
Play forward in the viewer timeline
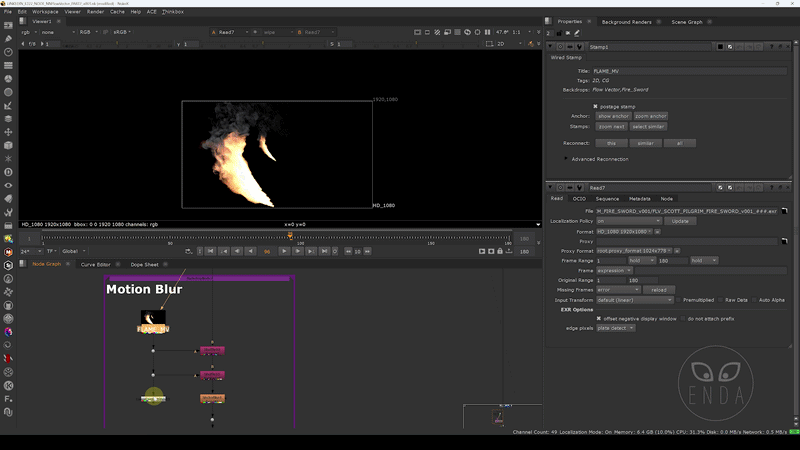284,251
